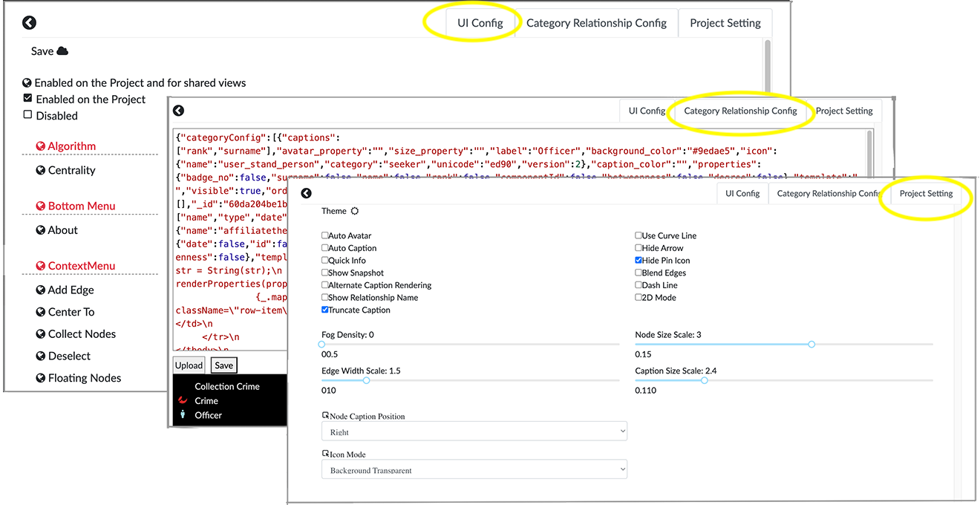Uncheck the Hide Pin Icon checkbox
980x505 pixels.
637,260
